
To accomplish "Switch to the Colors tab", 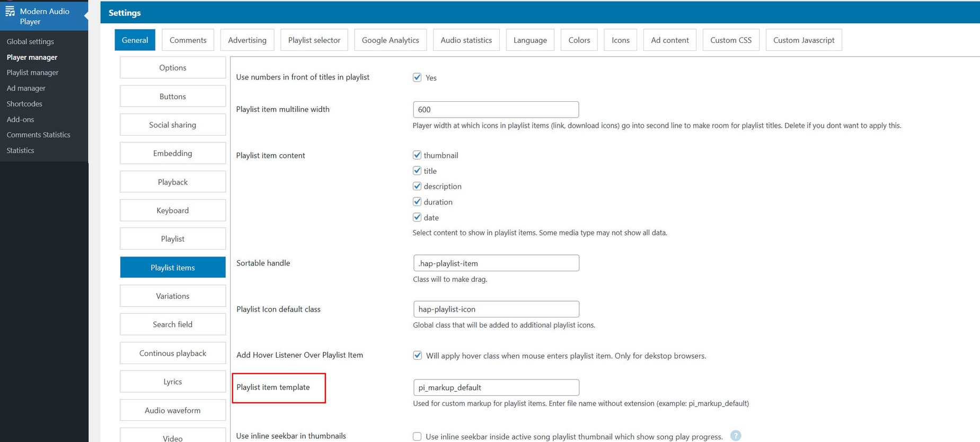I will coord(579,40).
